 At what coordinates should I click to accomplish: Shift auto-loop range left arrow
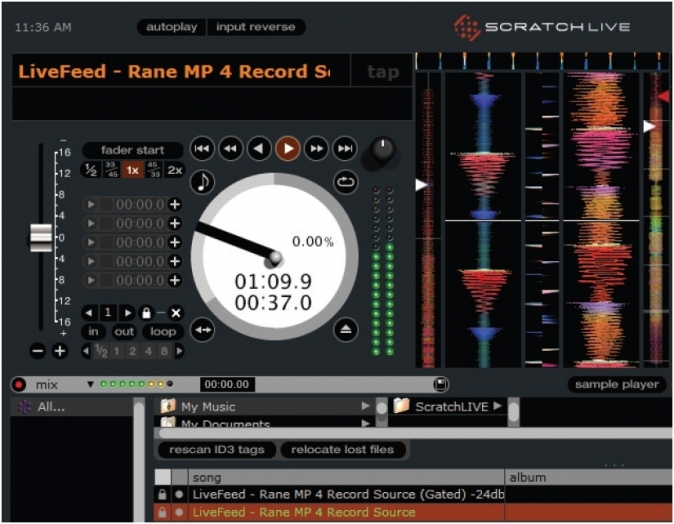pyautogui.click(x=86, y=351)
